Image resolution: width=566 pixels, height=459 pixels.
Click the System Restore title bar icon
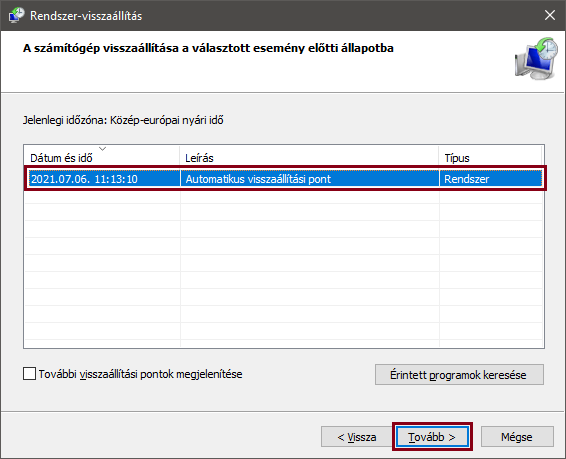pyautogui.click(x=16, y=16)
